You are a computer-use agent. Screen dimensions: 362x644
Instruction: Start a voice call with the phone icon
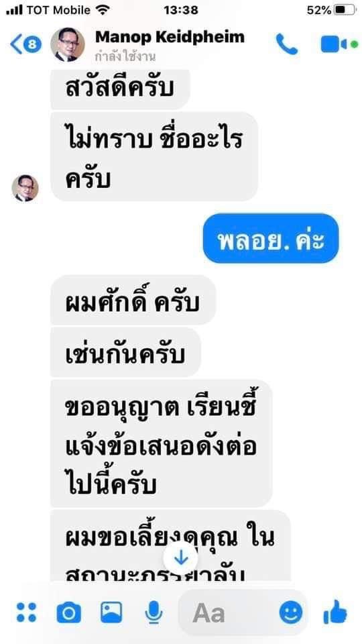pos(286,44)
